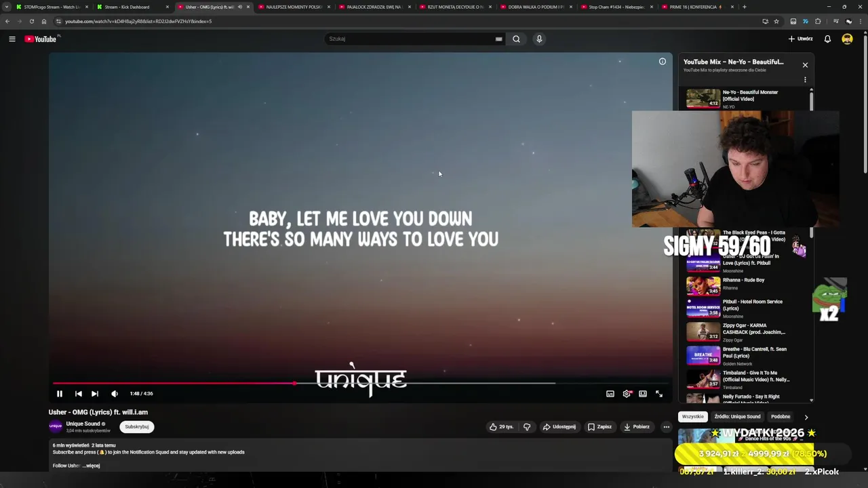Open the on-screen keyboard in search box
This screenshot has height=488, width=868.
click(498, 39)
